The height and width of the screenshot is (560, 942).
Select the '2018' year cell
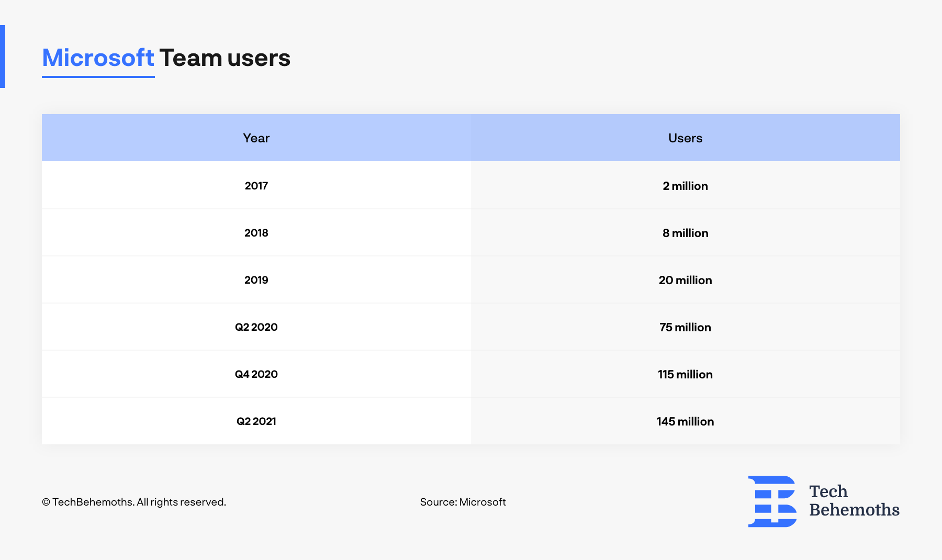coord(256,232)
